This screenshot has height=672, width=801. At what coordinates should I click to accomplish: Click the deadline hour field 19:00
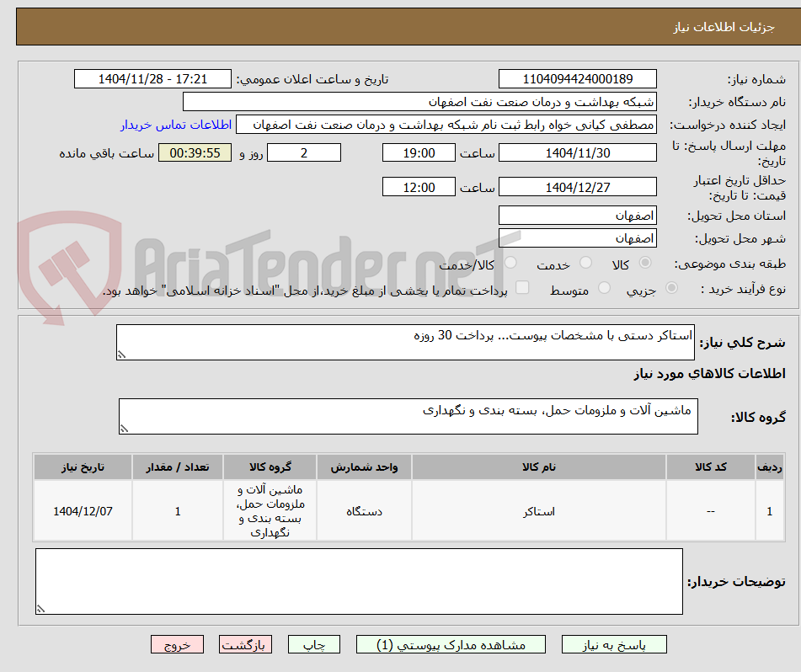click(419, 152)
